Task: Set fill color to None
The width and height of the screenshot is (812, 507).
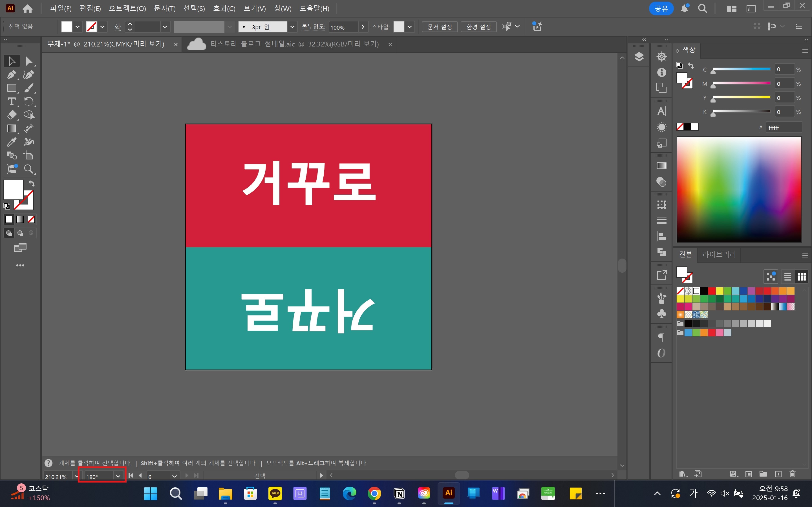Action: point(31,219)
